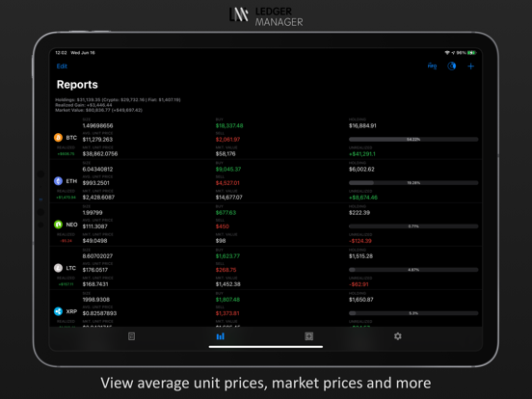Open the settings gear tab
532x399 pixels.
click(x=398, y=336)
